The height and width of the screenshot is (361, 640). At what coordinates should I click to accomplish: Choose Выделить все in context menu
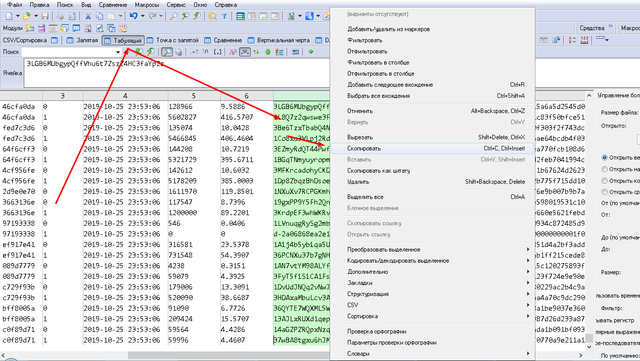tap(432, 197)
